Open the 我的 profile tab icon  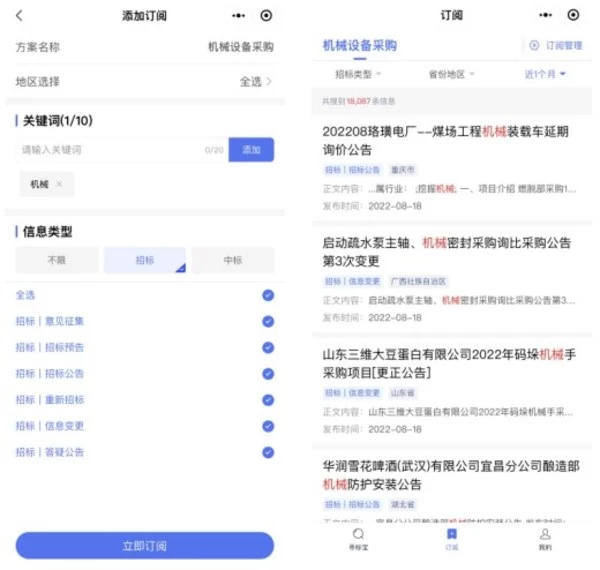click(545, 538)
